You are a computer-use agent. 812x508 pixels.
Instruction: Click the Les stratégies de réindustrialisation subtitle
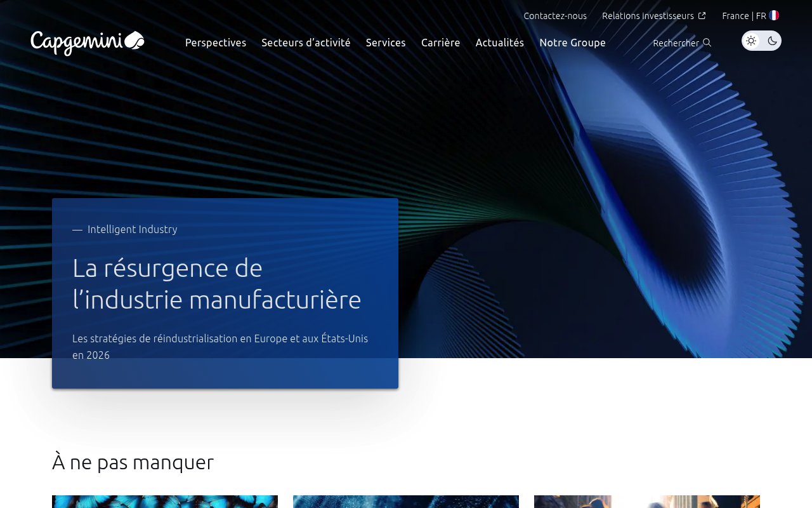point(220,347)
